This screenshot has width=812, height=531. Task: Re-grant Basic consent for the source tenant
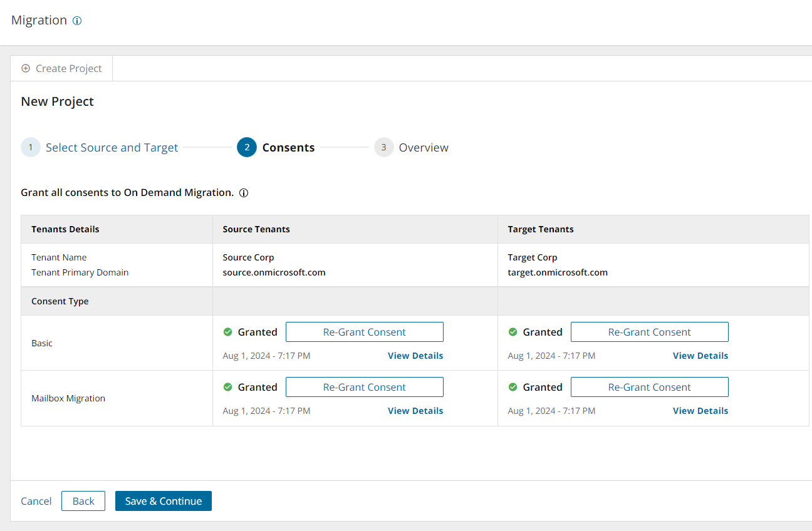(x=365, y=332)
